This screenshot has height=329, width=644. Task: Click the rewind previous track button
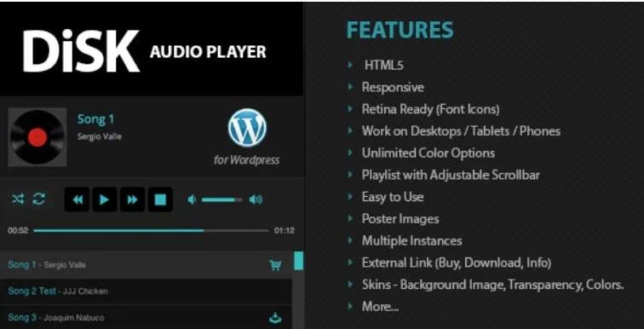(78, 199)
